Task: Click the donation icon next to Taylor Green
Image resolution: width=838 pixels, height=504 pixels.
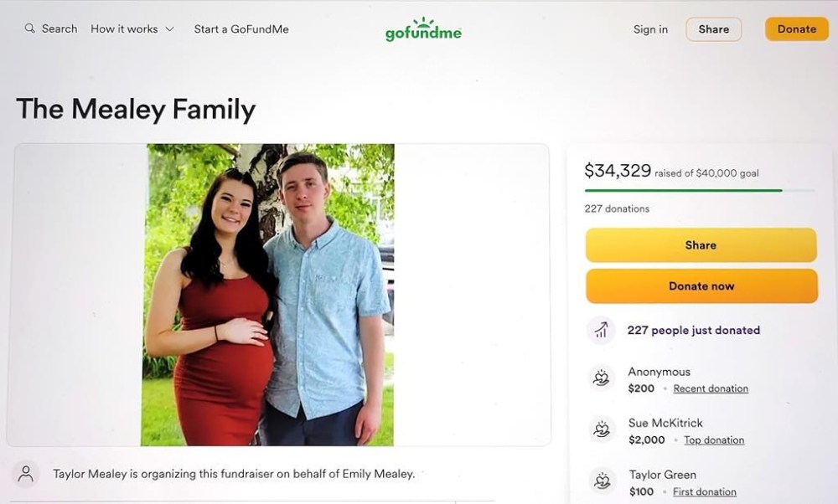Action: click(x=601, y=481)
